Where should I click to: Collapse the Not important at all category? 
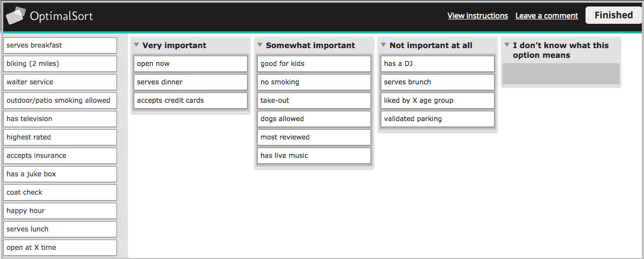tap(383, 45)
